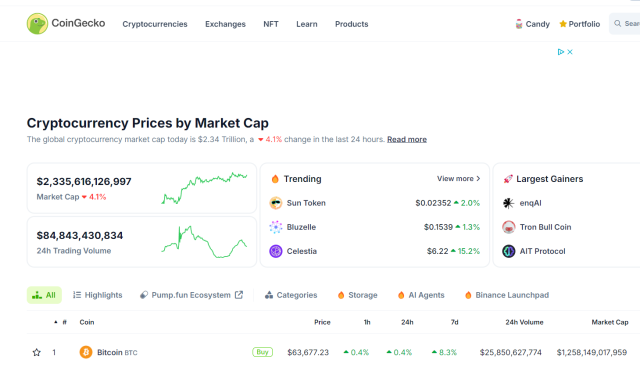Image resolution: width=640 pixels, height=367 pixels.
Task: Close the ad with X icon
Action: (x=570, y=52)
